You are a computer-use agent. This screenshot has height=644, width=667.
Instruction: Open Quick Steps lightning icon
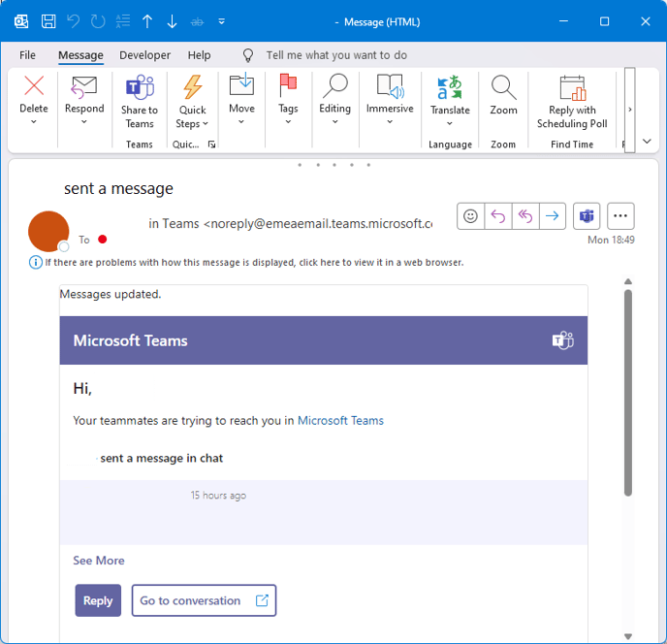[x=193, y=87]
